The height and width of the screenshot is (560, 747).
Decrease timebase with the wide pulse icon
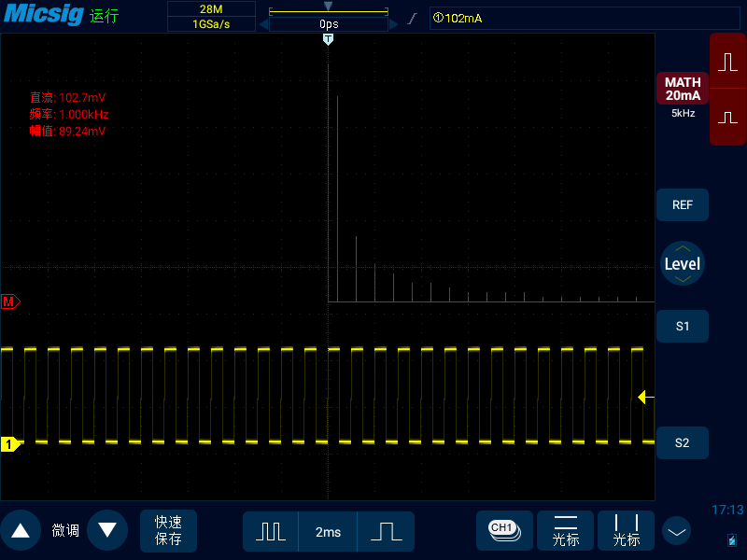click(386, 531)
